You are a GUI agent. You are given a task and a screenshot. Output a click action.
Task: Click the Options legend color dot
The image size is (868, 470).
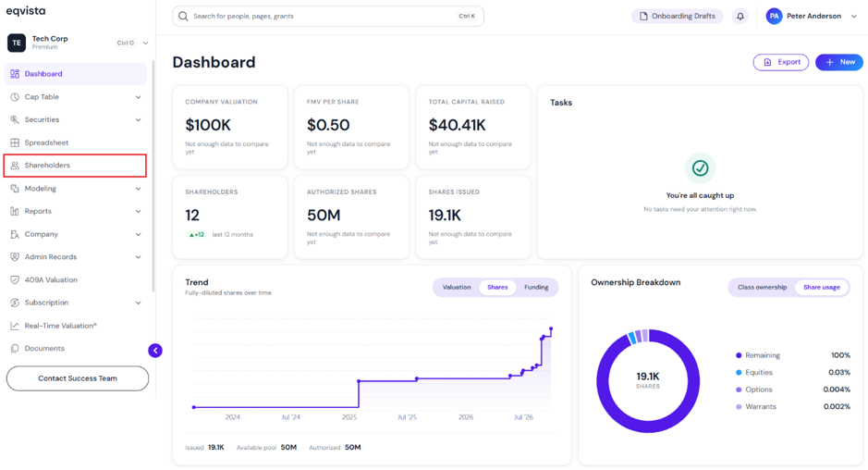[x=739, y=390]
